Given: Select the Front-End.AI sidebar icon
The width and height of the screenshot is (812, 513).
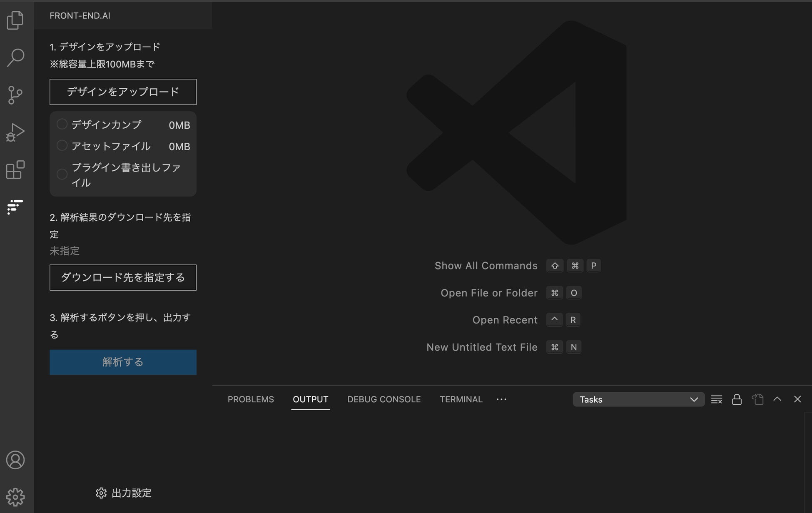Looking at the screenshot, I should 15,207.
